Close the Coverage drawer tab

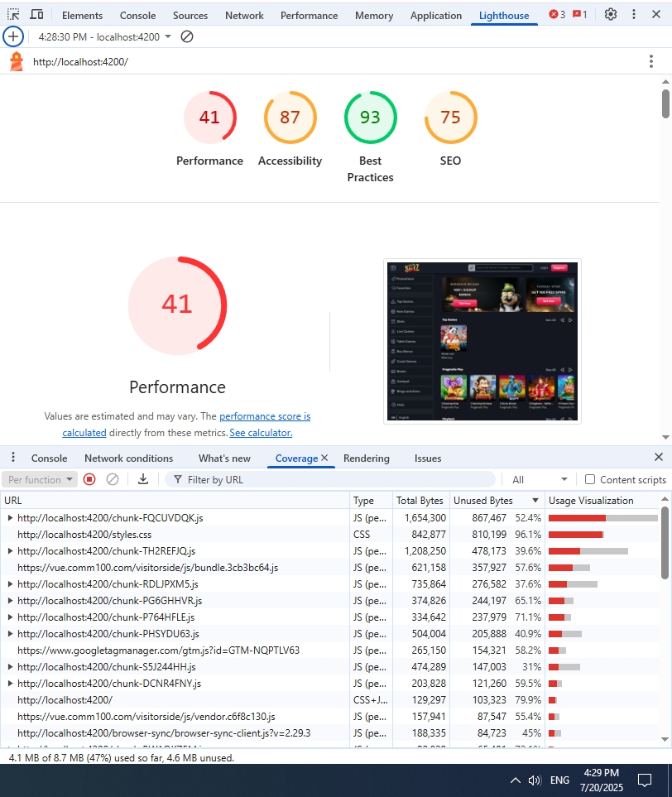(324, 458)
